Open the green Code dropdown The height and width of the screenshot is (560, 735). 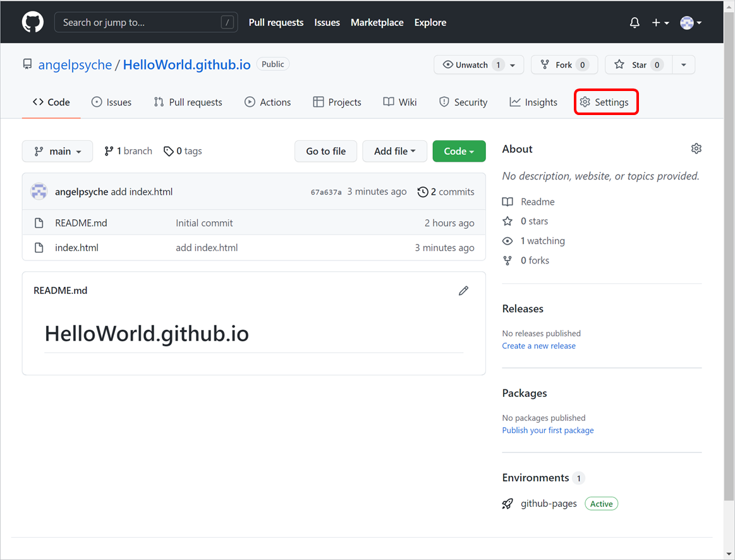[459, 151]
